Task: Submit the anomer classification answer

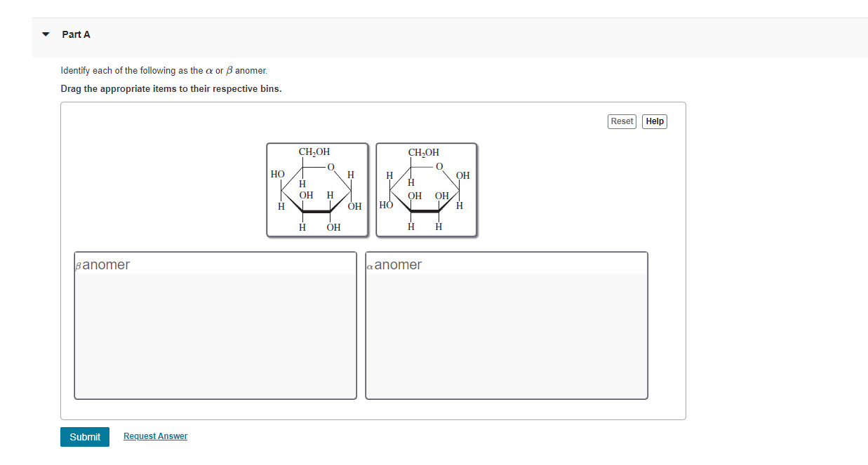Action: 84,436
